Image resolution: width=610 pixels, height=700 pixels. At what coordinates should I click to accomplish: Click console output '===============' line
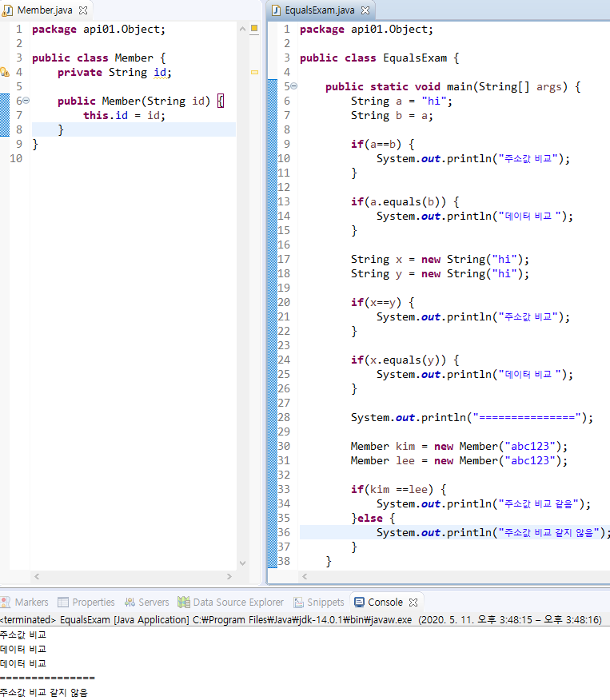(47, 678)
